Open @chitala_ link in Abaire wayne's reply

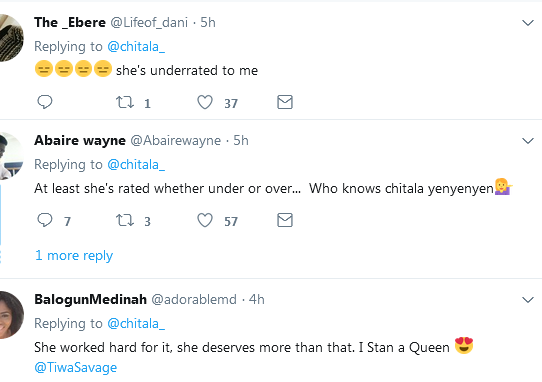tap(136, 164)
